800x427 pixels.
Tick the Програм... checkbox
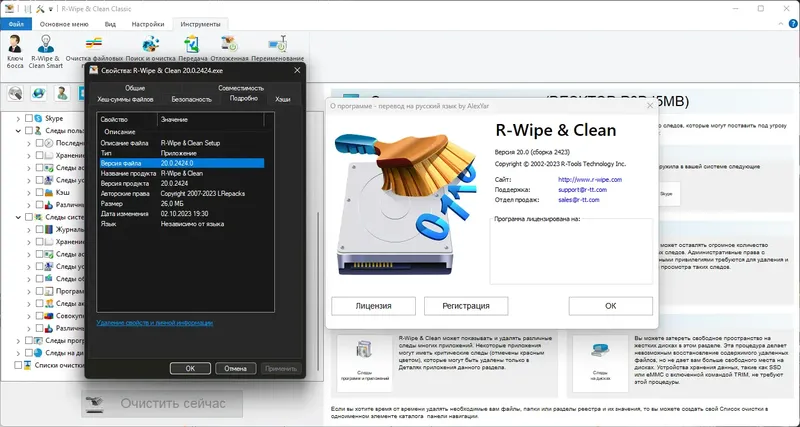pos(39,291)
